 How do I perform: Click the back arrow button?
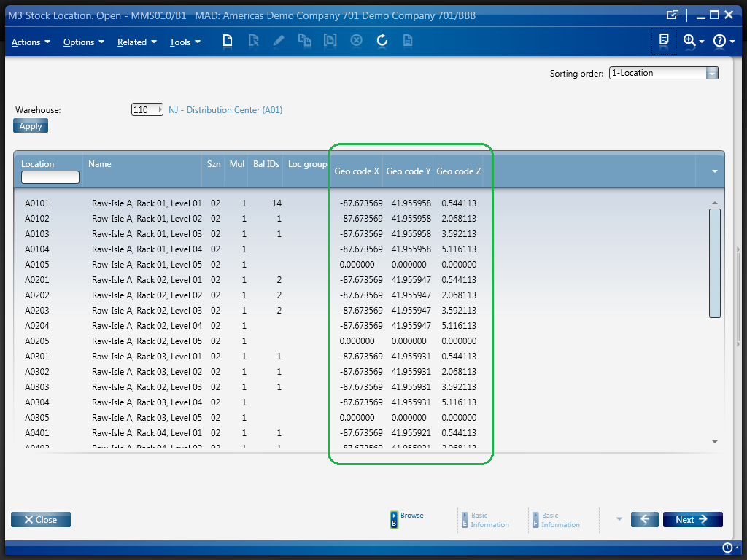645,519
